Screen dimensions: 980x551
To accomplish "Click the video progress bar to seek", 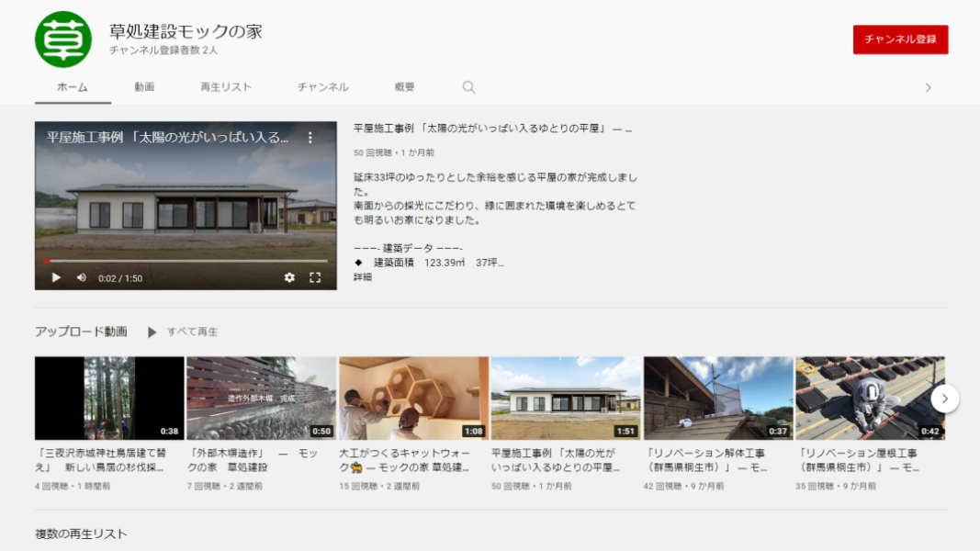I will click(x=184, y=260).
